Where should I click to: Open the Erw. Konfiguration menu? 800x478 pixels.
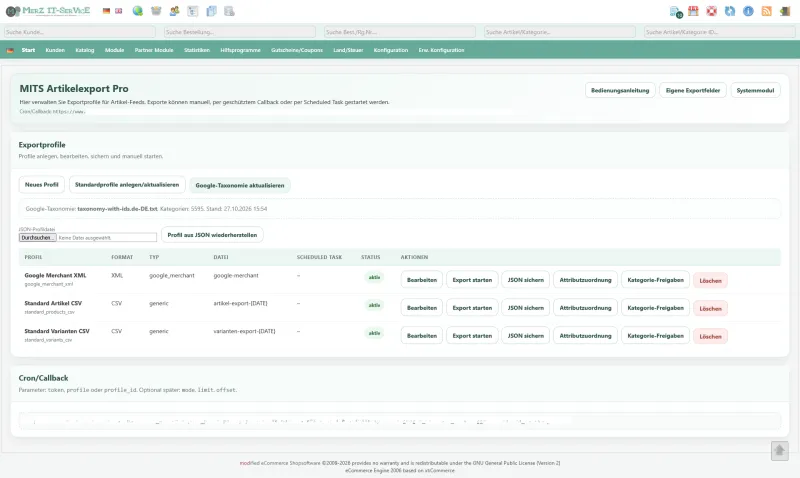tap(441, 50)
